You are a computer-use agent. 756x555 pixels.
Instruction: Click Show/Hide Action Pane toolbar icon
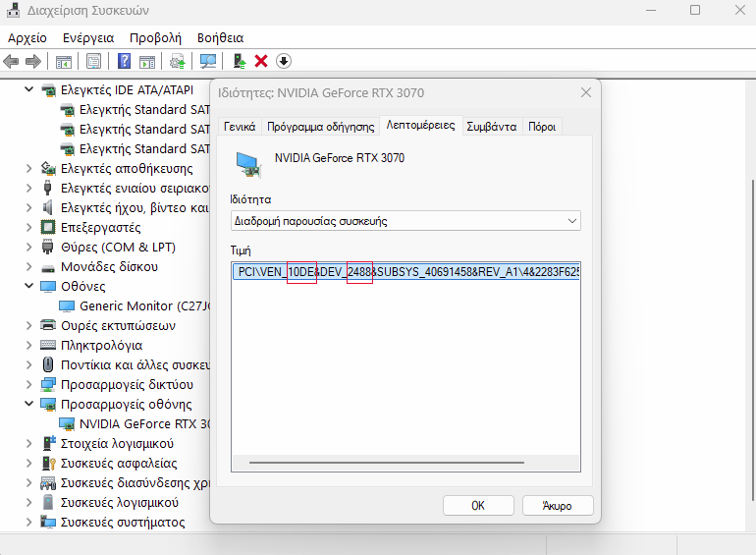(x=147, y=61)
